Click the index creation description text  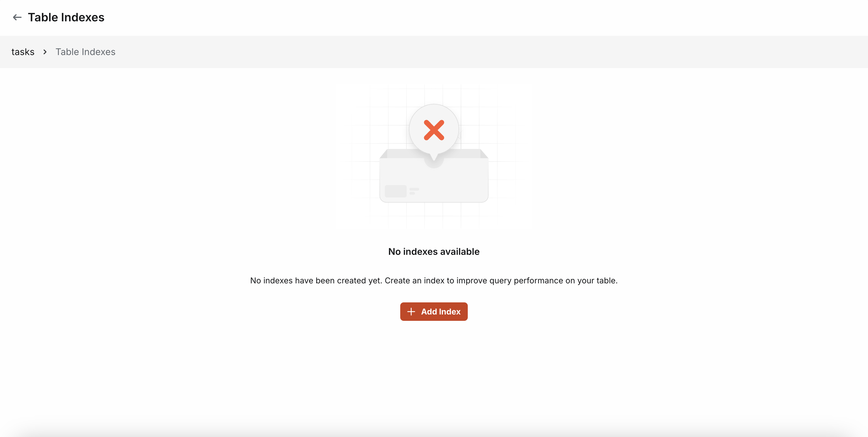[x=434, y=280]
